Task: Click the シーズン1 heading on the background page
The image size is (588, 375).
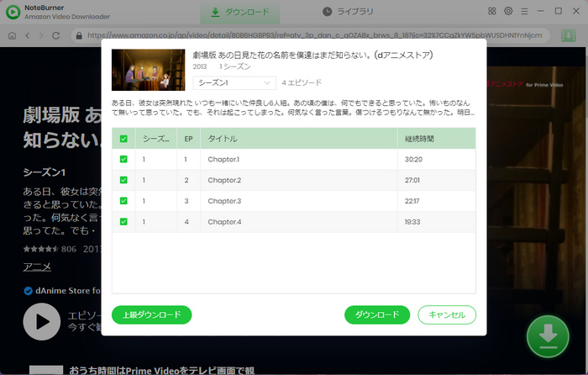Action: (44, 172)
